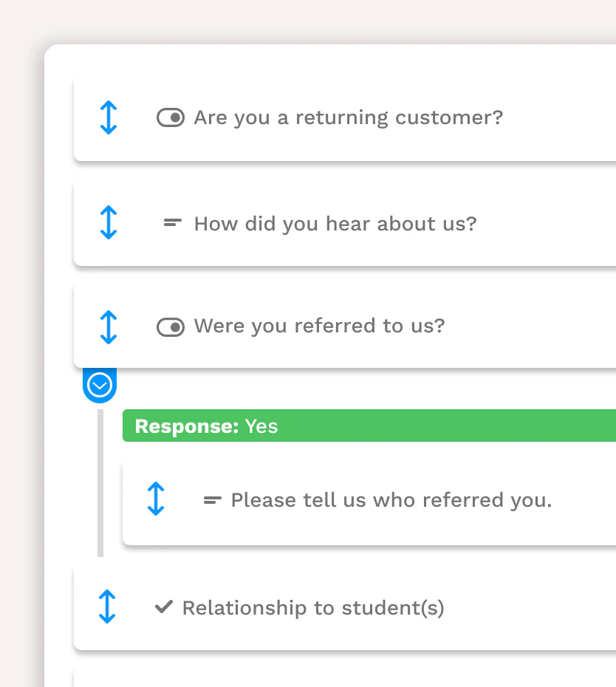Collapse the conditional logic below the referral question

coord(100,385)
